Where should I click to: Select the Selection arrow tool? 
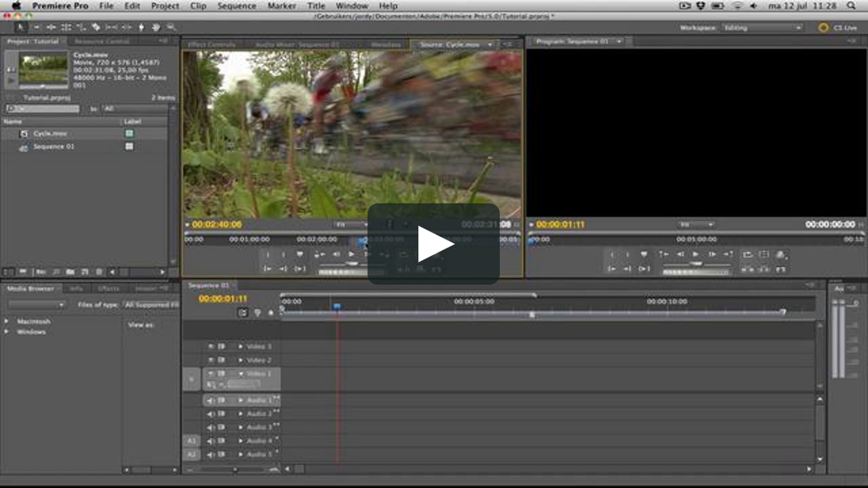tap(20, 27)
